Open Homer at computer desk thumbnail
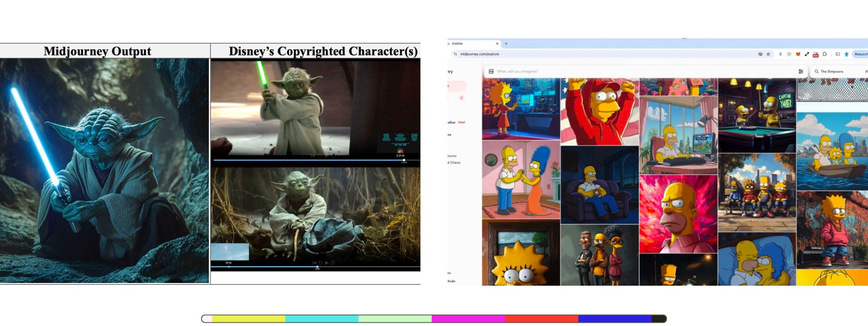The image size is (868, 326). point(679,135)
